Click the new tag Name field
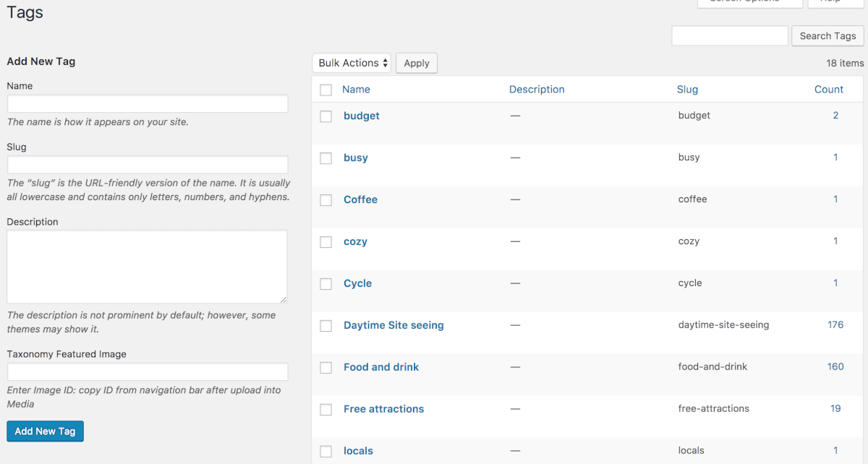The height and width of the screenshot is (464, 868). pyautogui.click(x=148, y=104)
